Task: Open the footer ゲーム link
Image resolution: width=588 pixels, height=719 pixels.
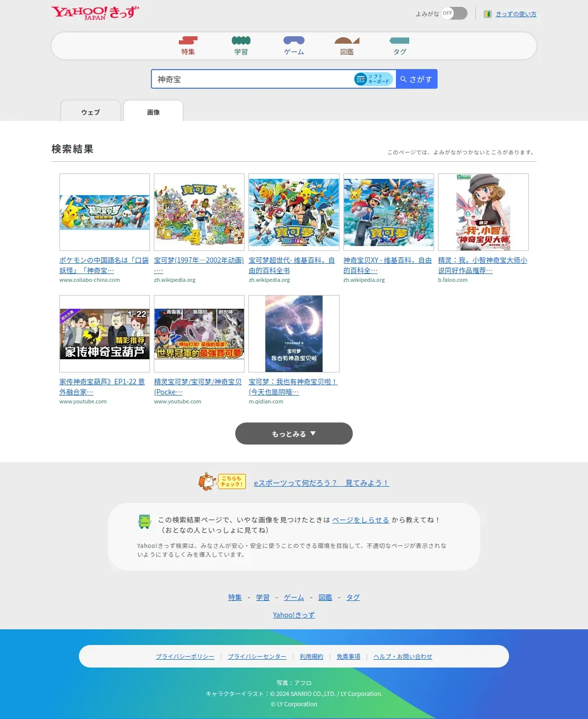Action: 294,597
